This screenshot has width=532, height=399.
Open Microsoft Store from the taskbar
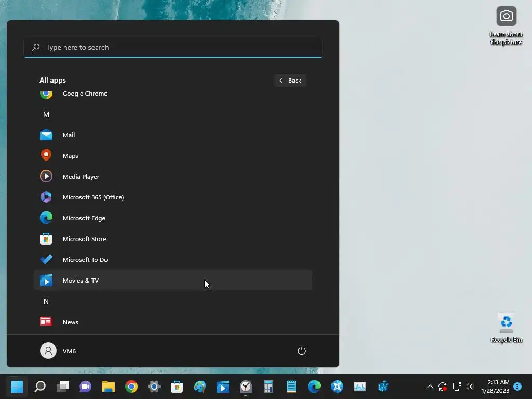tap(177, 387)
